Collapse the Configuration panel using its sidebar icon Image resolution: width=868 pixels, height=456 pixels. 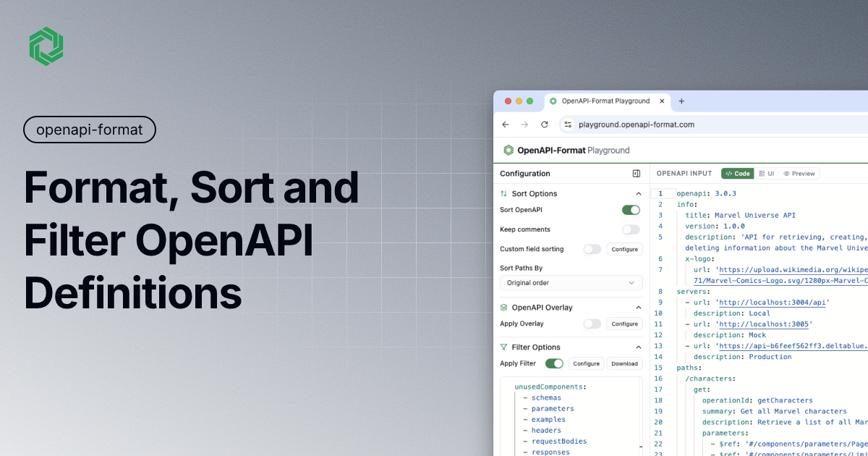(x=636, y=173)
